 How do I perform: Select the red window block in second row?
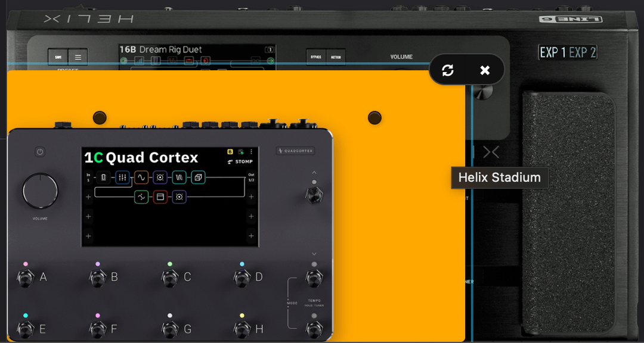160,197
